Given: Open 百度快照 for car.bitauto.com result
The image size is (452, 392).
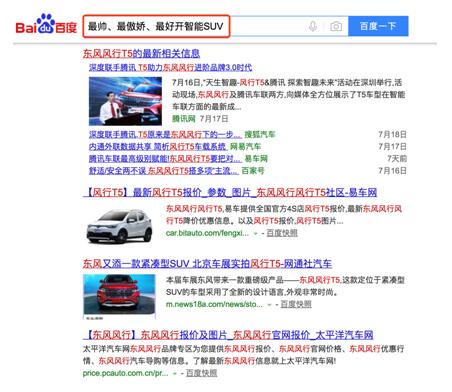Looking at the screenshot, I should tap(282, 233).
